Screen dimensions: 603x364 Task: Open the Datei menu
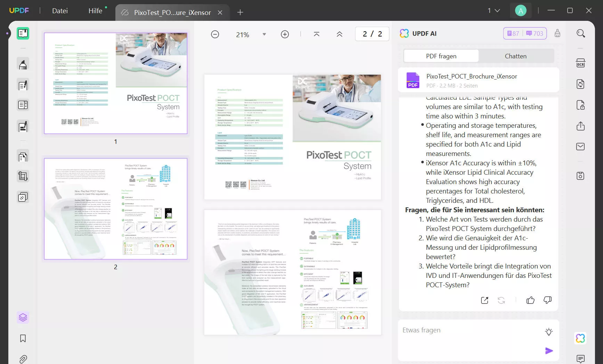(60, 11)
